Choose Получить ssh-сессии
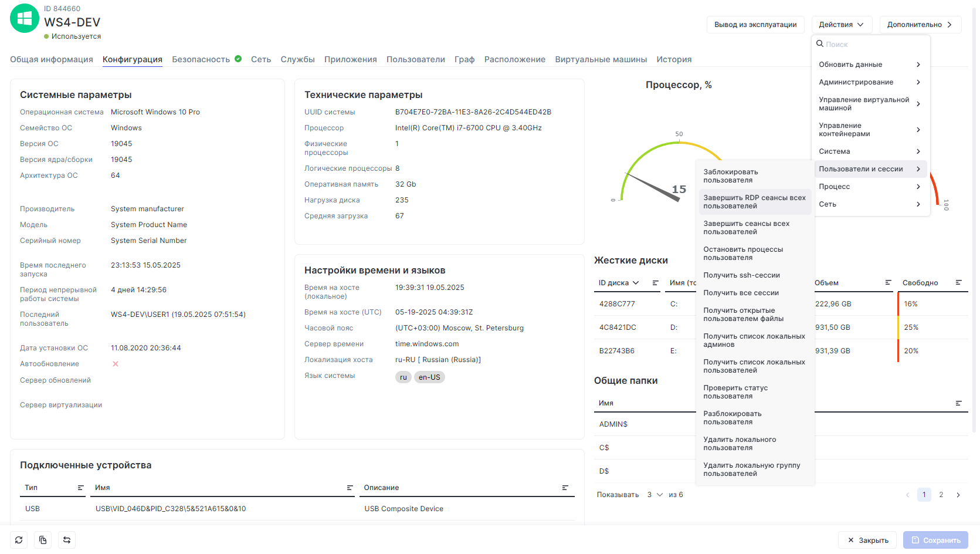The image size is (980, 554). pyautogui.click(x=755, y=275)
